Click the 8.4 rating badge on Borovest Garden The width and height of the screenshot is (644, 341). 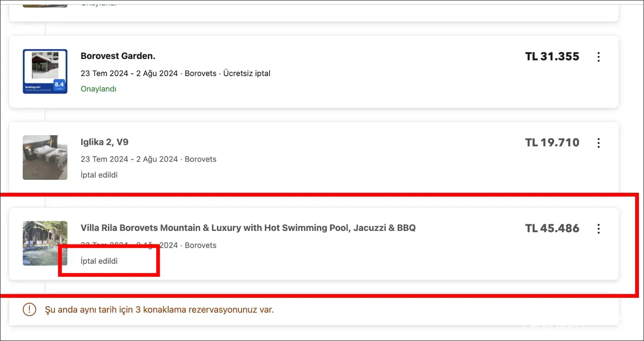pos(59,85)
